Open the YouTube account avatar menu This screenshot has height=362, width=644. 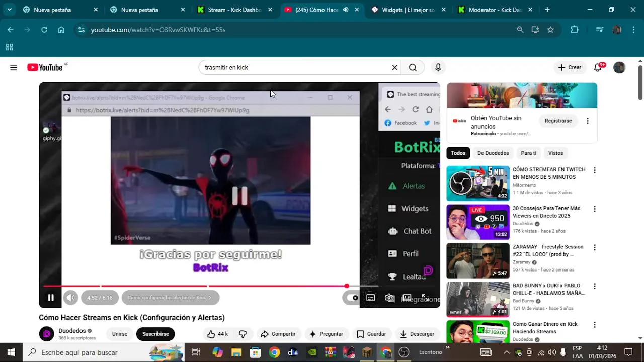coord(619,68)
